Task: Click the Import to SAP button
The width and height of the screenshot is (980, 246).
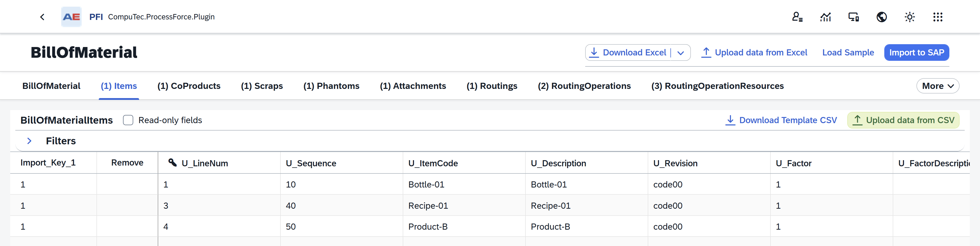Action: (x=916, y=53)
